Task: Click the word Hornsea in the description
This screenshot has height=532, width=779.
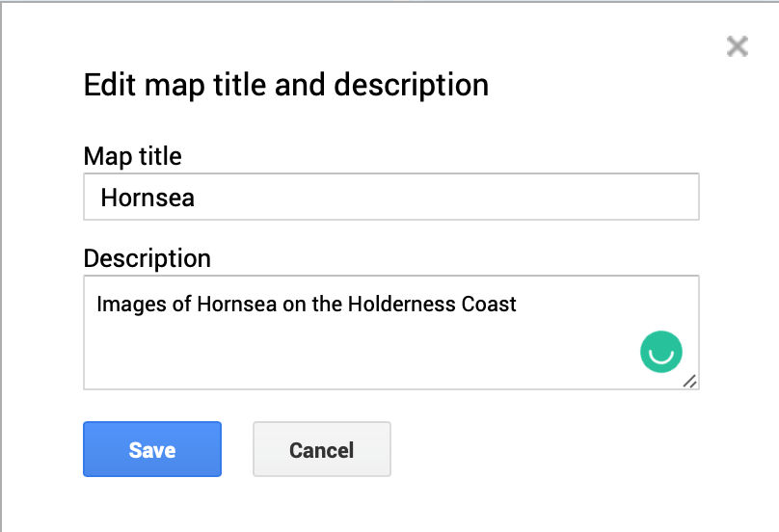Action: point(236,305)
